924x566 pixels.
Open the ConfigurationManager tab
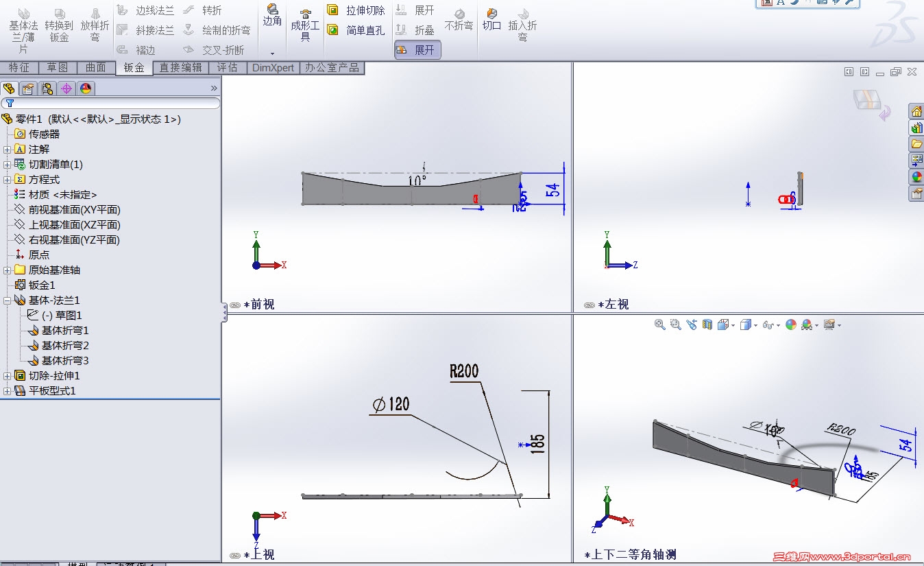coord(47,89)
